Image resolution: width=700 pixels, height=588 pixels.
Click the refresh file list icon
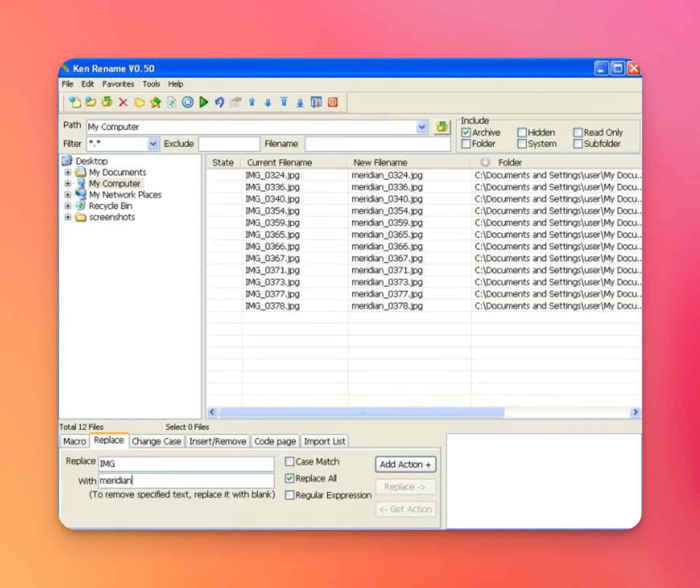click(x=172, y=102)
